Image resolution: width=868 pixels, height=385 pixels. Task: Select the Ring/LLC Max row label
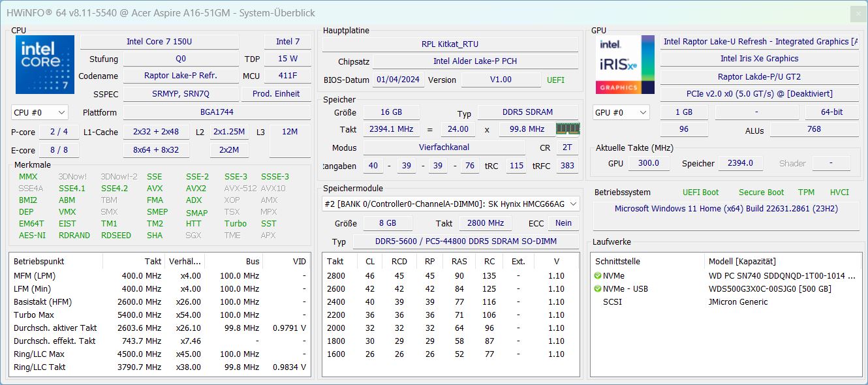pos(39,354)
